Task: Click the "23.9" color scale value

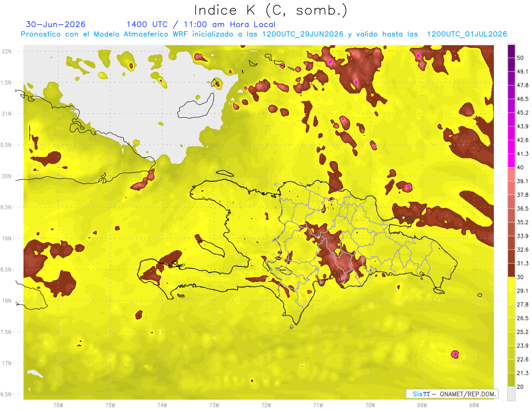Action: pyautogui.click(x=522, y=346)
